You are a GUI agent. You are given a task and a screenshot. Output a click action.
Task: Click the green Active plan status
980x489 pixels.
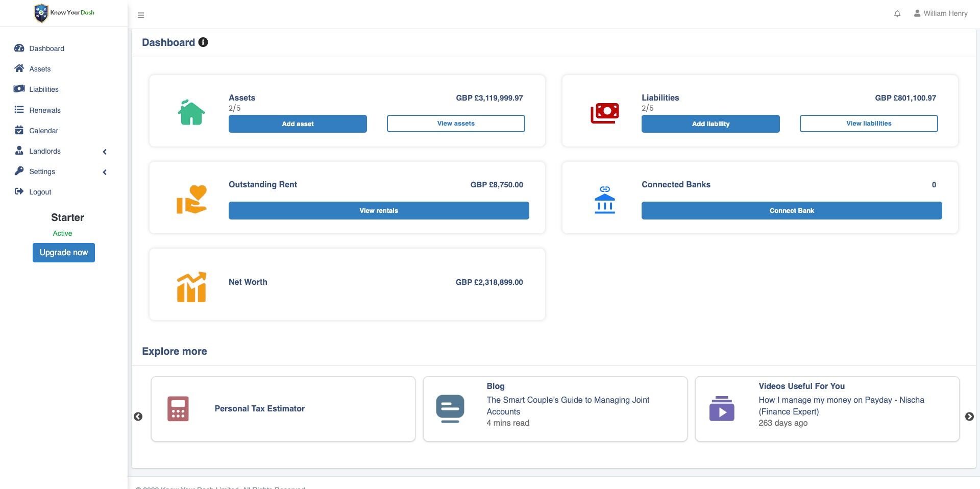62,233
